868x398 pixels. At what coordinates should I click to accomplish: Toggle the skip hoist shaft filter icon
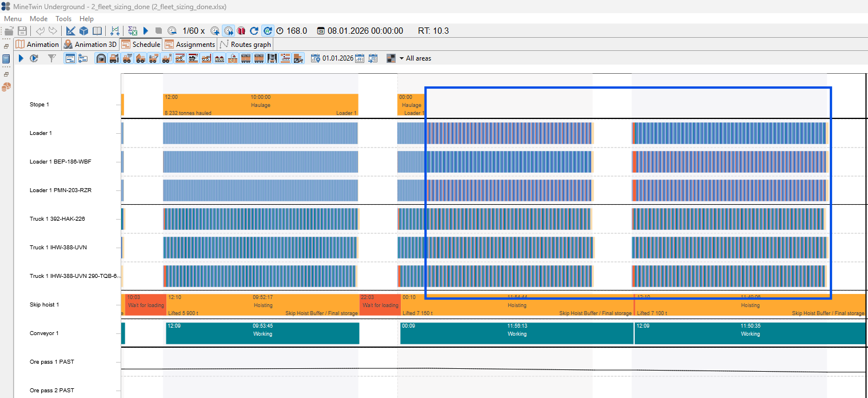[x=272, y=58]
